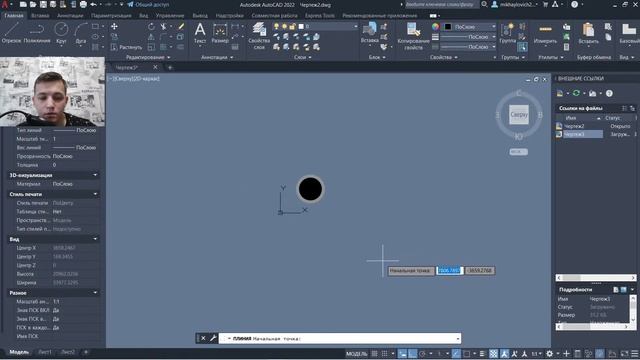Toggle polar tracking in status bar
640x360 pixels.
coord(422,353)
